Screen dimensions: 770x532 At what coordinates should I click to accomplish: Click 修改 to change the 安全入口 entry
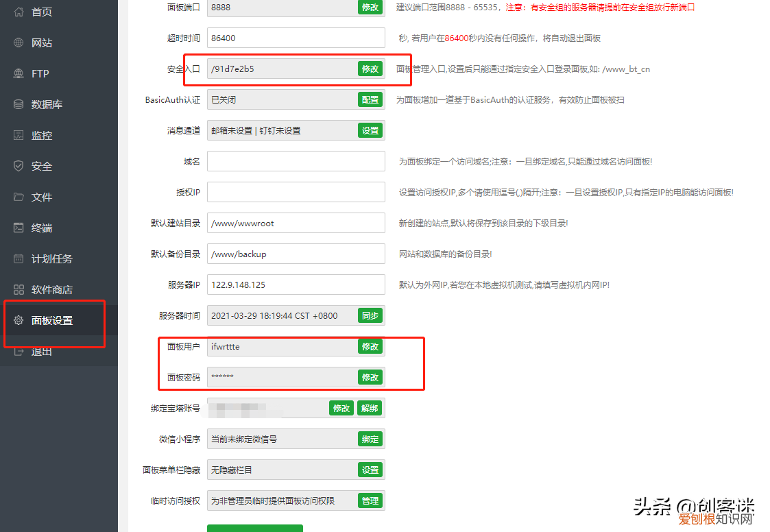(370, 69)
